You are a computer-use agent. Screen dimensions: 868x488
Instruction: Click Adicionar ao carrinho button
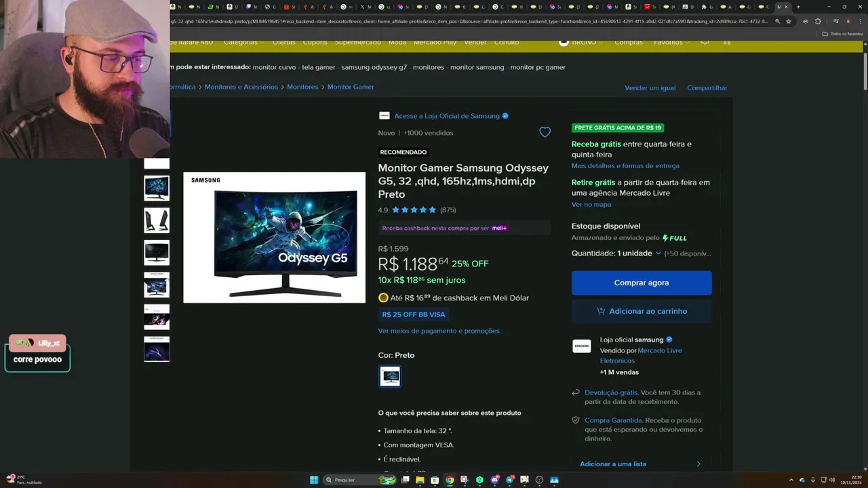(x=642, y=311)
